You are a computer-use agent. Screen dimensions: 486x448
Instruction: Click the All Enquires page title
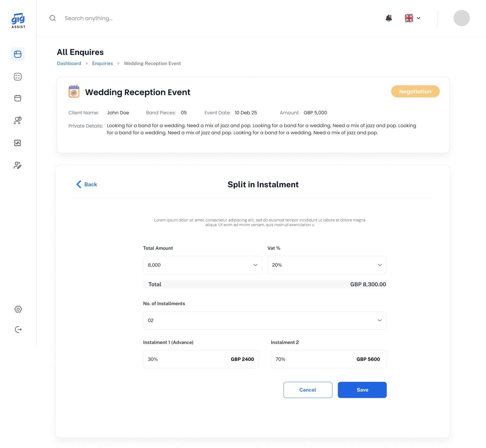tap(80, 52)
